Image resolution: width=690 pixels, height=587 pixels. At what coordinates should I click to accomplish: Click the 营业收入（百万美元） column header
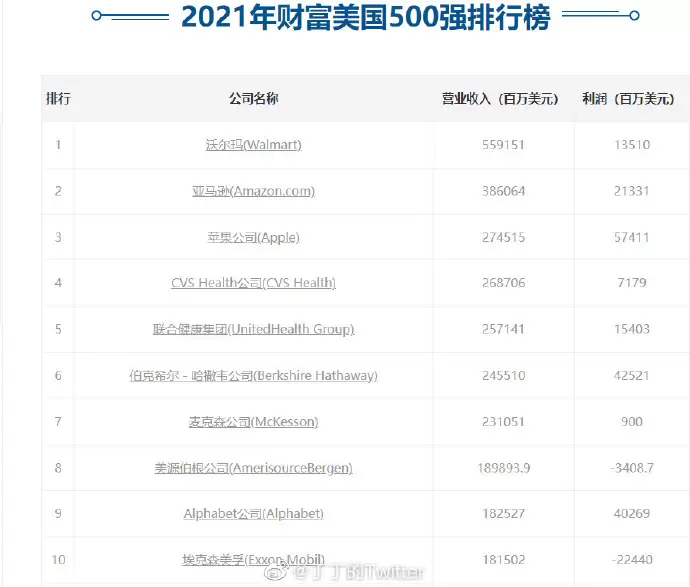click(500, 99)
